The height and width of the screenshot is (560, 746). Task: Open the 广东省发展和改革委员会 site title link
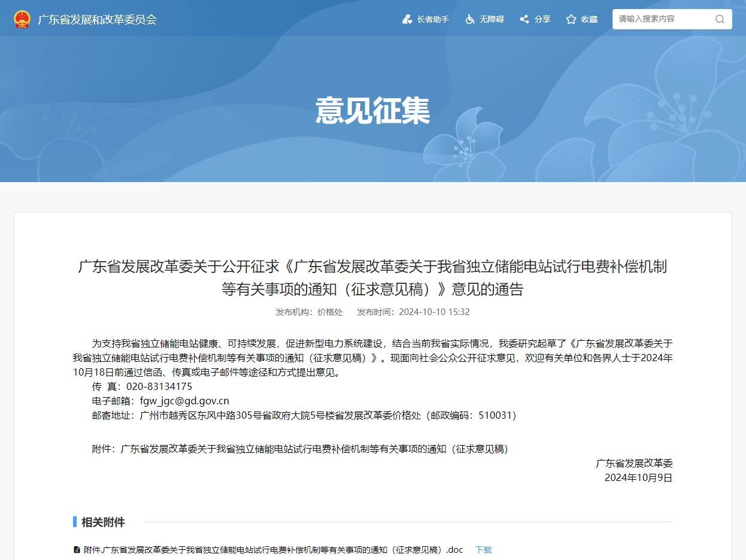[x=97, y=19]
